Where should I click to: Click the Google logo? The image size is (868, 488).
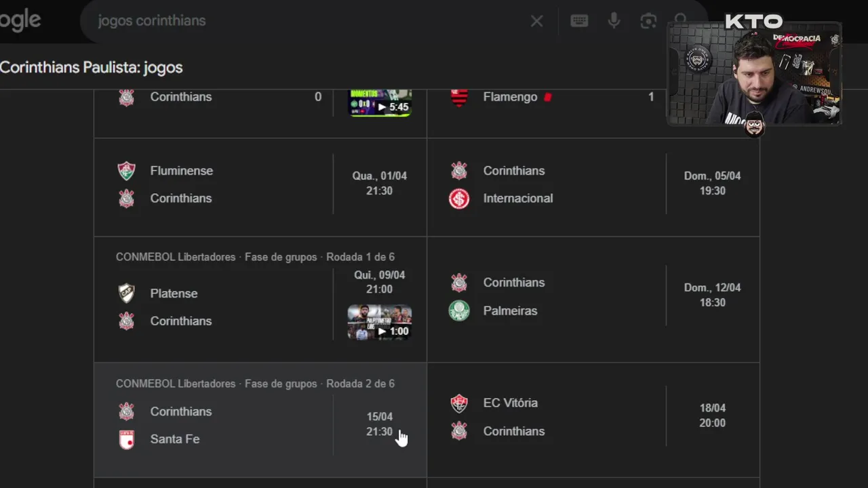[20, 21]
